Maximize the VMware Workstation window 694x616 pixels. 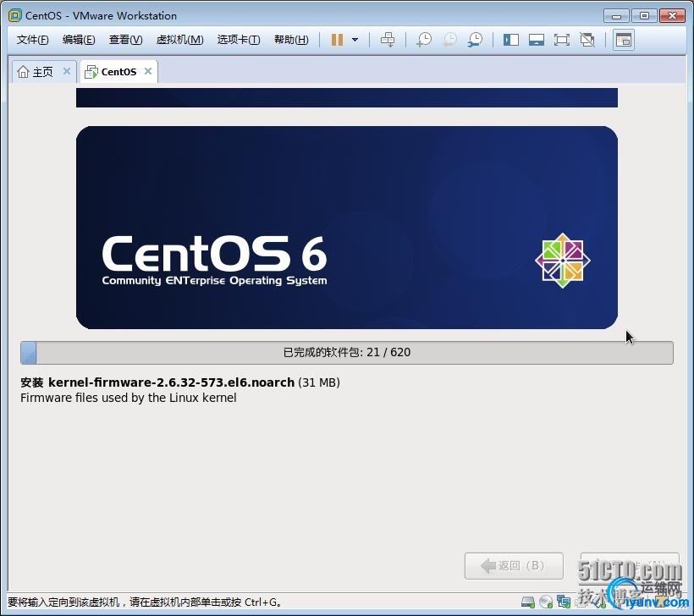[644, 16]
